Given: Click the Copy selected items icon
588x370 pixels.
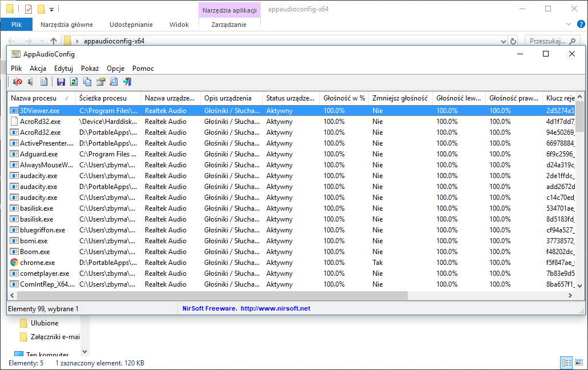Looking at the screenshot, I should 87,82.
